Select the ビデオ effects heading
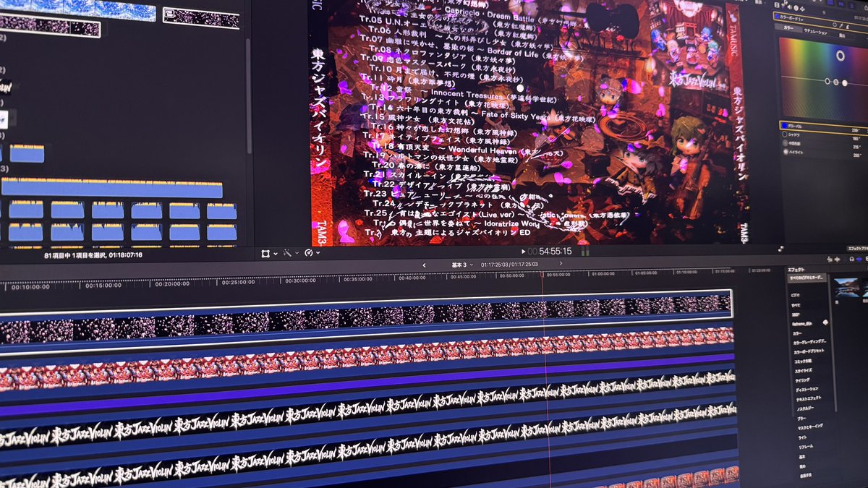The width and height of the screenshot is (868, 488). [x=795, y=295]
